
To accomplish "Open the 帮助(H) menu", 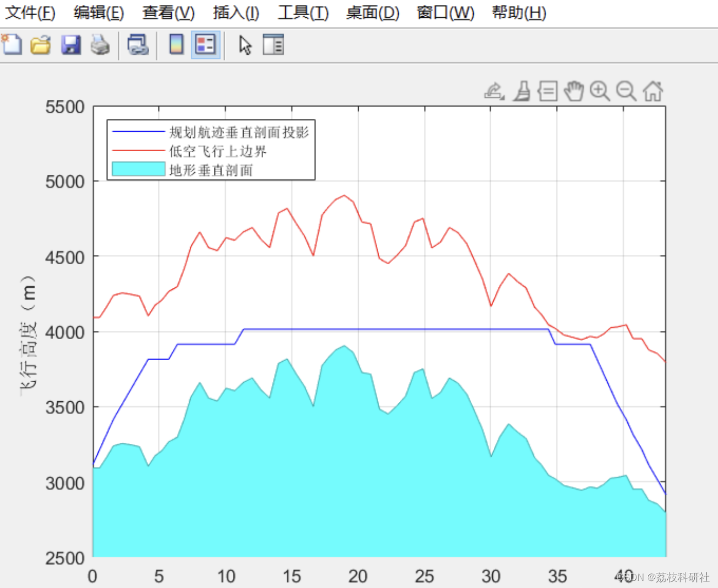I will [x=519, y=12].
